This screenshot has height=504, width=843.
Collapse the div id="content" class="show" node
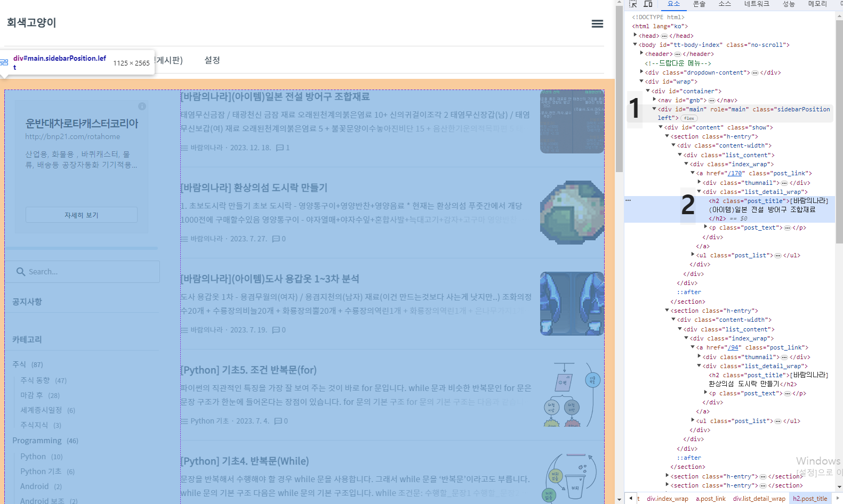click(661, 127)
